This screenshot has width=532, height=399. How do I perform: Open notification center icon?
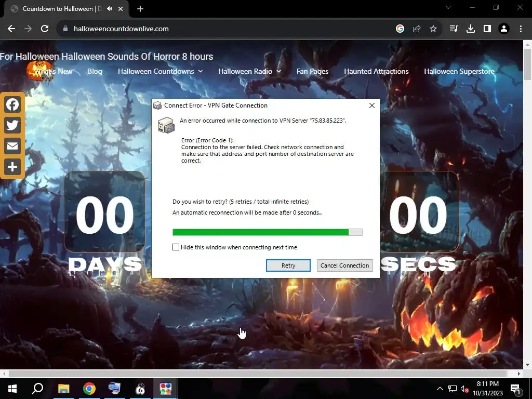[515, 389]
